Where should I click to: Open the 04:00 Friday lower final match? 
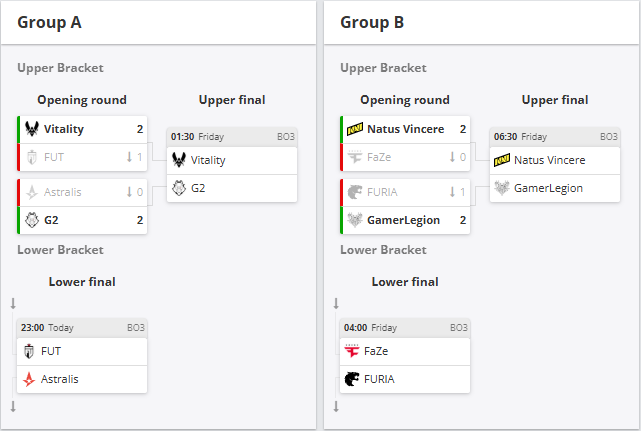(x=405, y=327)
